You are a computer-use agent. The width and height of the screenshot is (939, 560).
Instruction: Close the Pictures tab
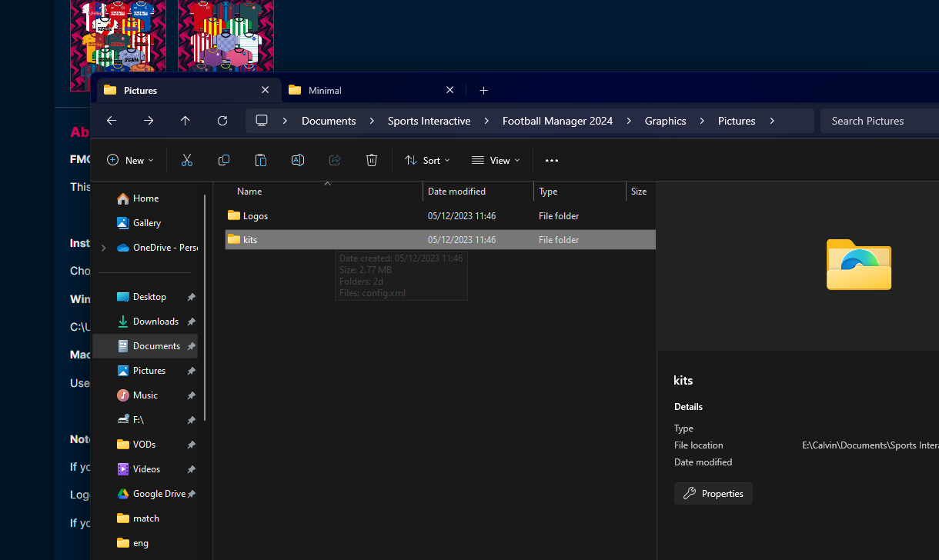[x=265, y=90]
